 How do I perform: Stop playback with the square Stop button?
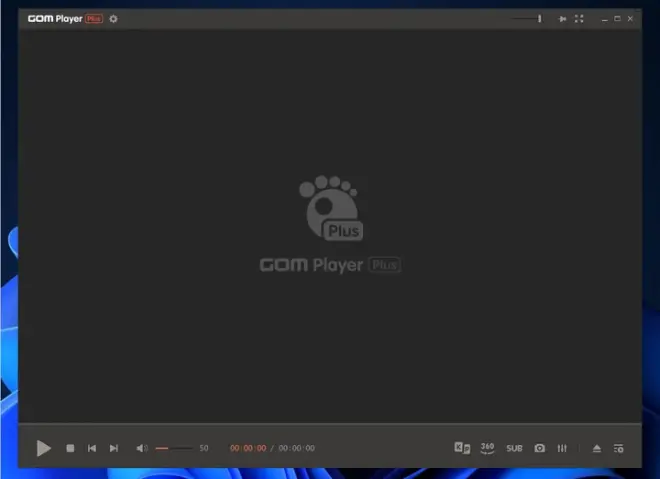pyautogui.click(x=70, y=448)
